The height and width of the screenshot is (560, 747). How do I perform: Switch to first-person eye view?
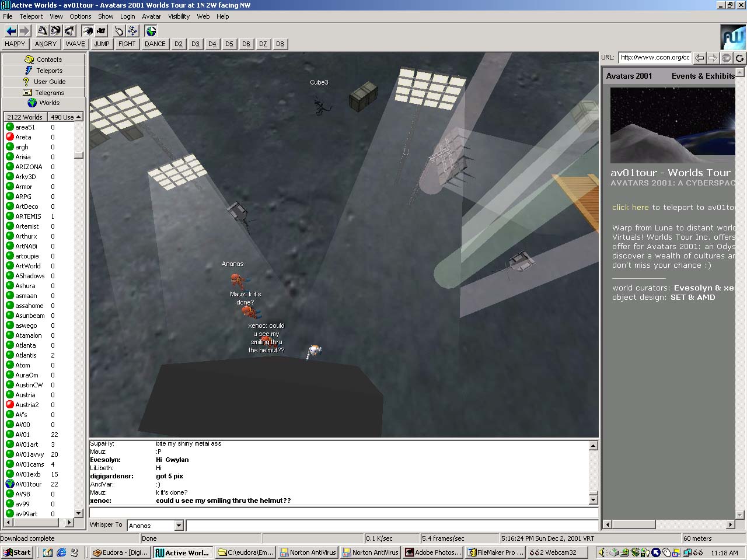pyautogui.click(x=88, y=31)
